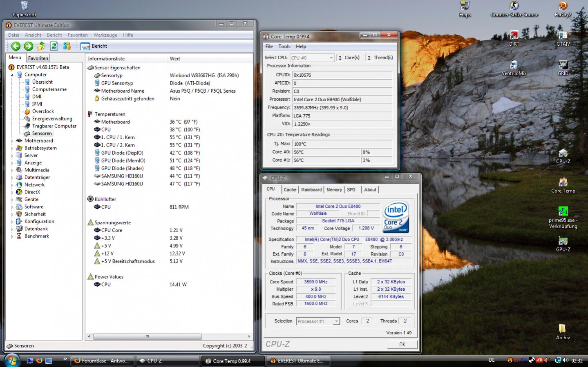Collapse the Computer tree node
This screenshot has width=588, height=367.
click(x=12, y=75)
